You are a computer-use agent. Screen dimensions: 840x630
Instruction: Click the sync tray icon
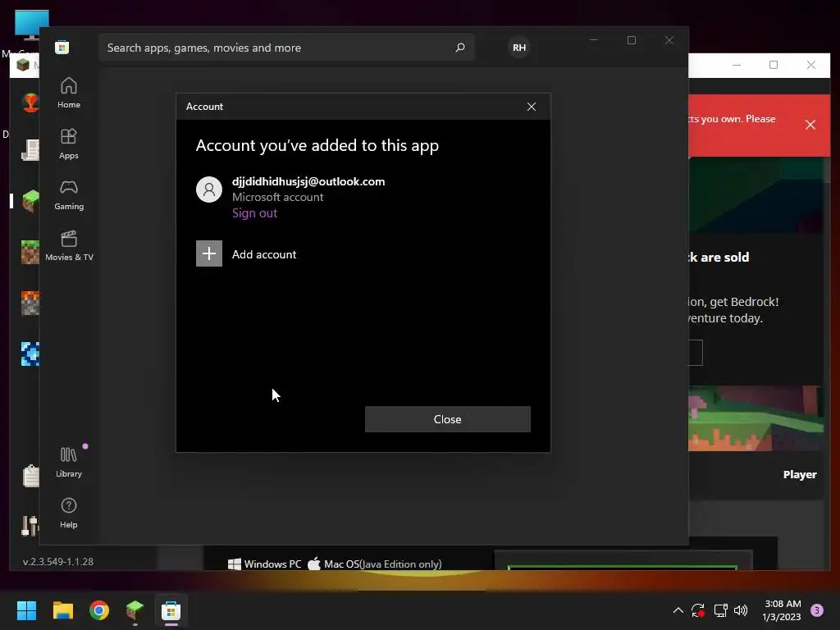click(x=698, y=610)
